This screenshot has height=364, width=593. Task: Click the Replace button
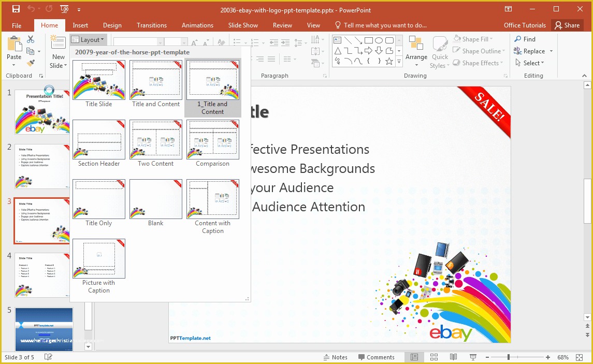(529, 51)
